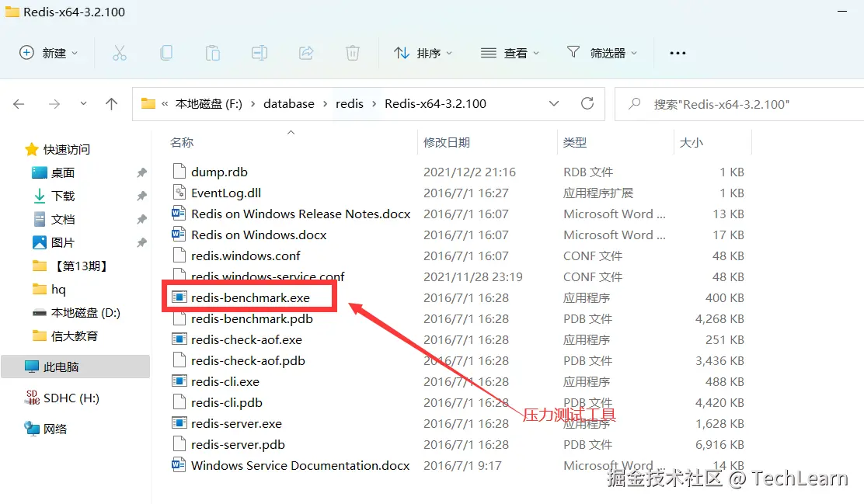
Task: Open the 排序 sort dropdown
Action: [423, 53]
